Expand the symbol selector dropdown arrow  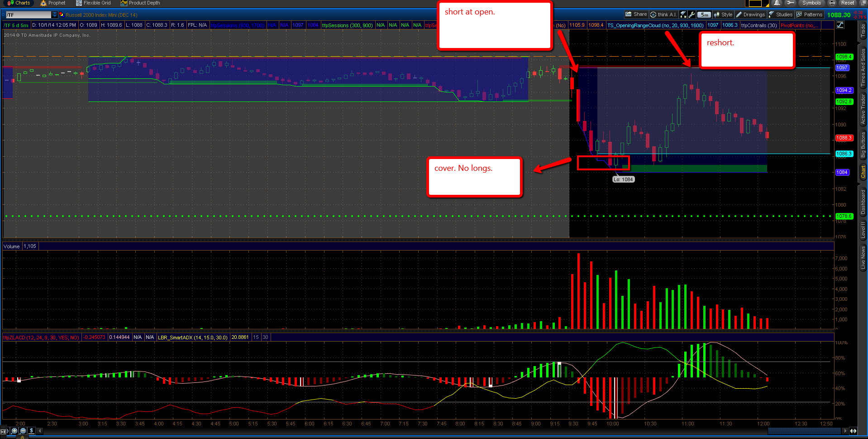(55, 15)
